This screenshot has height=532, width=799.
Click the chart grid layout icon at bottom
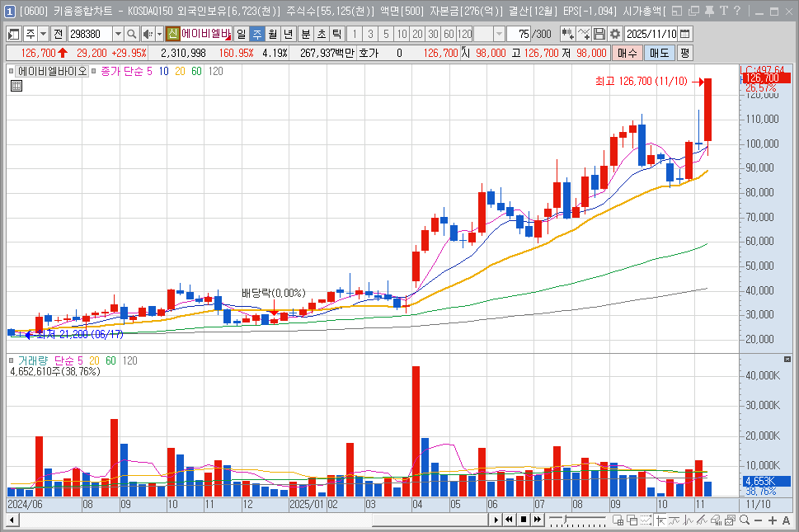[618, 520]
